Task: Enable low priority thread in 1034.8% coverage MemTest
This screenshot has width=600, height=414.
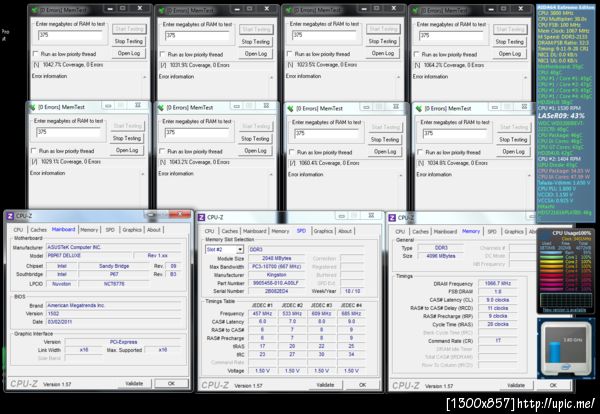Action: [421, 152]
